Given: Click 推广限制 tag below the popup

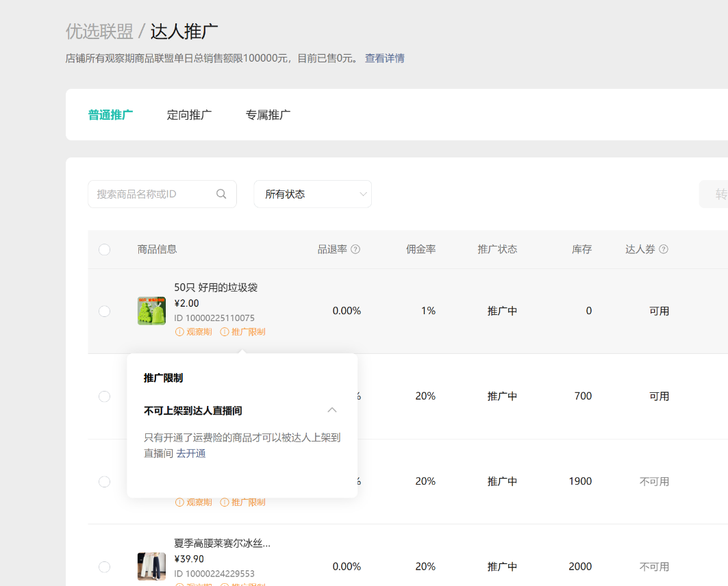Looking at the screenshot, I should (x=243, y=502).
